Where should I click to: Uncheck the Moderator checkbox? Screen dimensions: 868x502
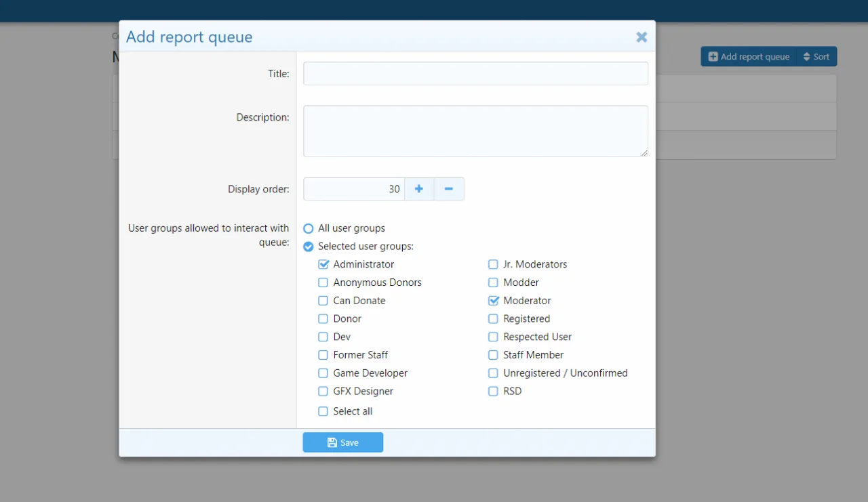tap(493, 301)
